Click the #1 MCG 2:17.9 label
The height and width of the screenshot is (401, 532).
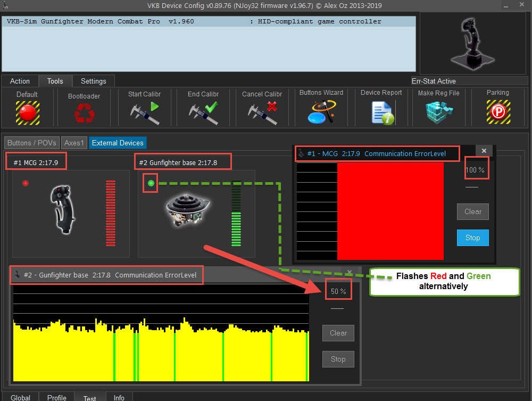[36, 162]
